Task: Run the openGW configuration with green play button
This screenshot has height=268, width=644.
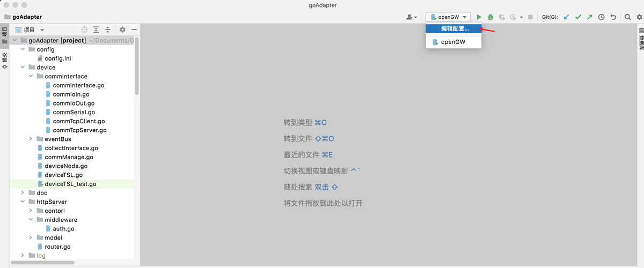Action: 479,17
